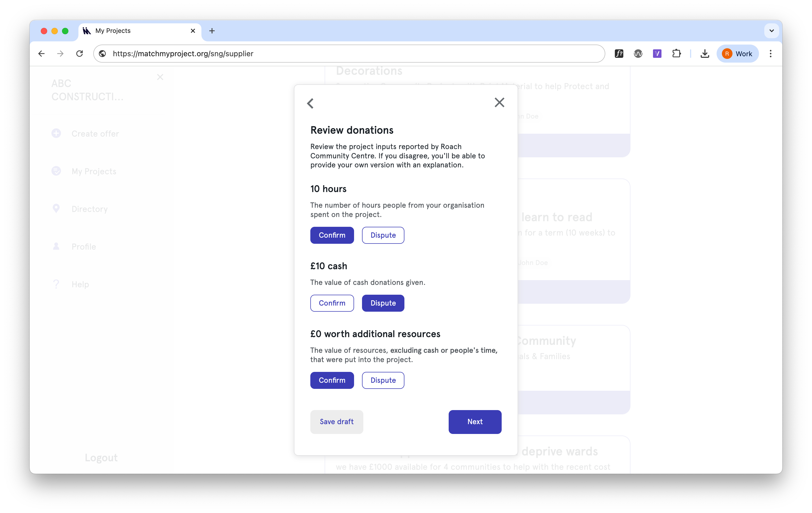This screenshot has height=513, width=812.
Task: Confirm the £10 cash donation
Action: (332, 303)
